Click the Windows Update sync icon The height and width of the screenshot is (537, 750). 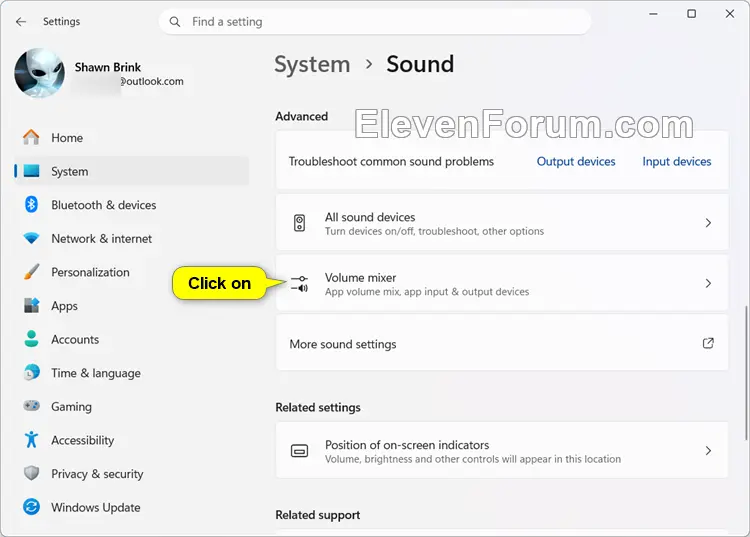pyautogui.click(x=32, y=507)
